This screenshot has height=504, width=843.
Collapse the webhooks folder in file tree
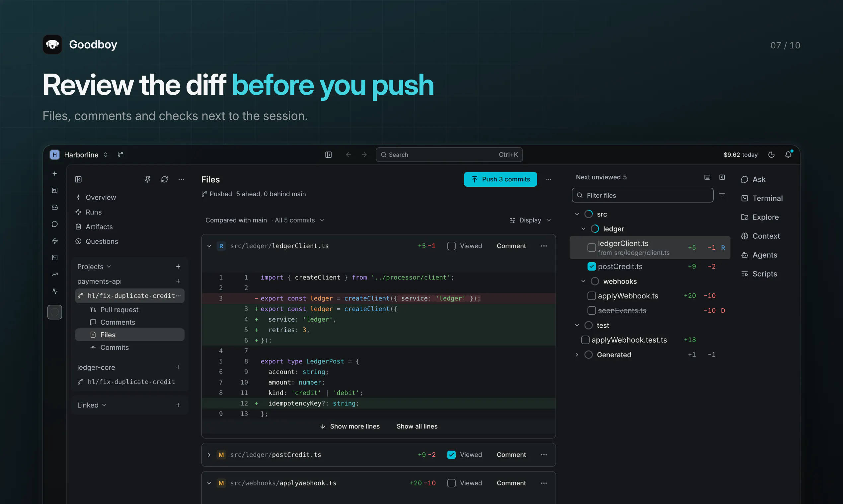583,281
